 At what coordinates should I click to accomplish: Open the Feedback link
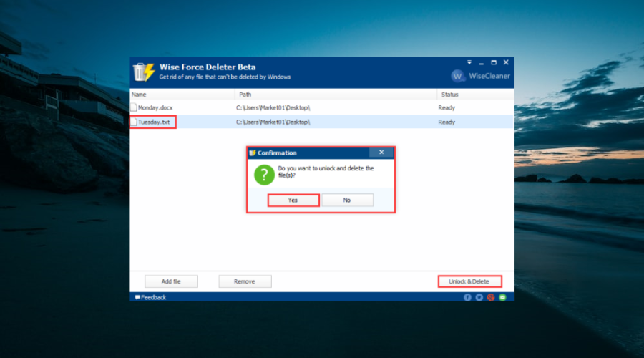(150, 297)
